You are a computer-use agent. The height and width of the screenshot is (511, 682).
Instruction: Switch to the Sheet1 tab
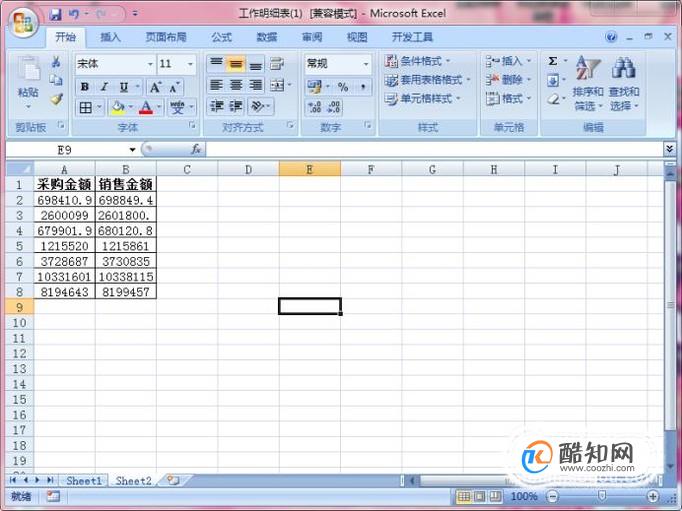point(84,481)
